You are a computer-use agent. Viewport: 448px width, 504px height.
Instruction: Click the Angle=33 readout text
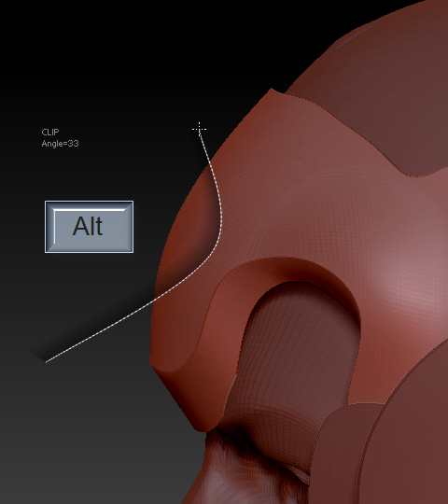coord(60,144)
